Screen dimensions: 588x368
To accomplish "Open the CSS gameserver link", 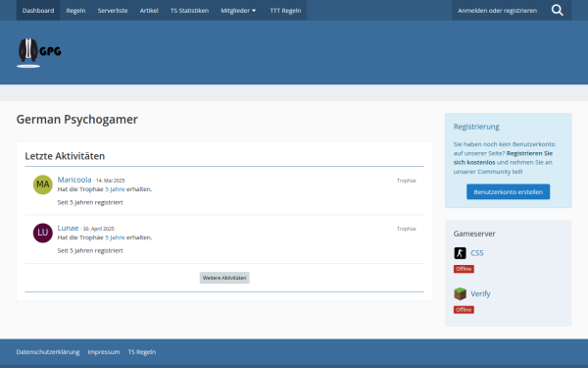I will pyautogui.click(x=477, y=253).
